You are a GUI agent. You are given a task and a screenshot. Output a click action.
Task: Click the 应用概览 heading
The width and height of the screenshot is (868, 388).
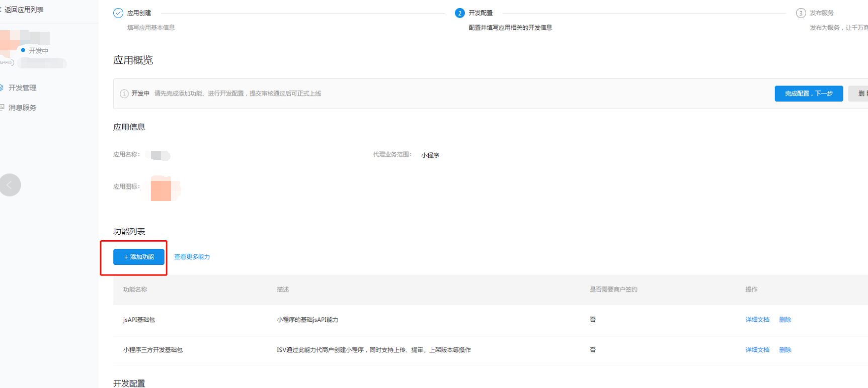click(x=133, y=60)
